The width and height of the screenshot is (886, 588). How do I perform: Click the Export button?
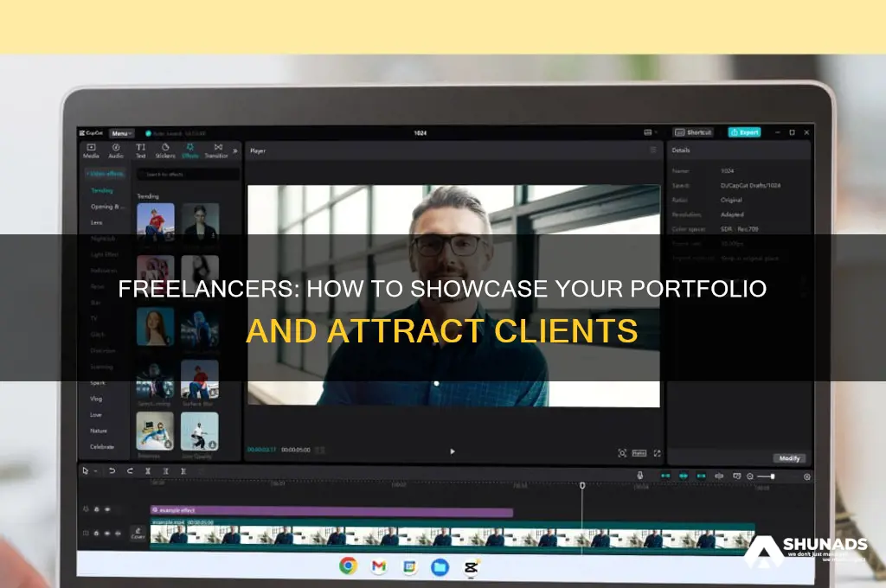pos(744,132)
